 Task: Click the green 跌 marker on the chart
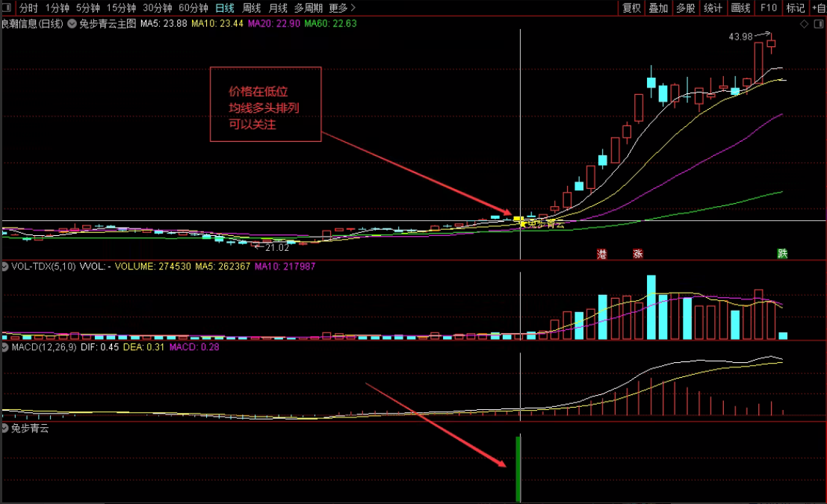coord(782,254)
